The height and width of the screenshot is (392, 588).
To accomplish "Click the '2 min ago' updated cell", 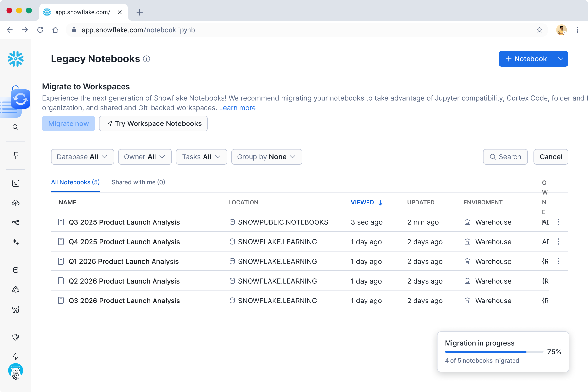I will click(x=423, y=222).
